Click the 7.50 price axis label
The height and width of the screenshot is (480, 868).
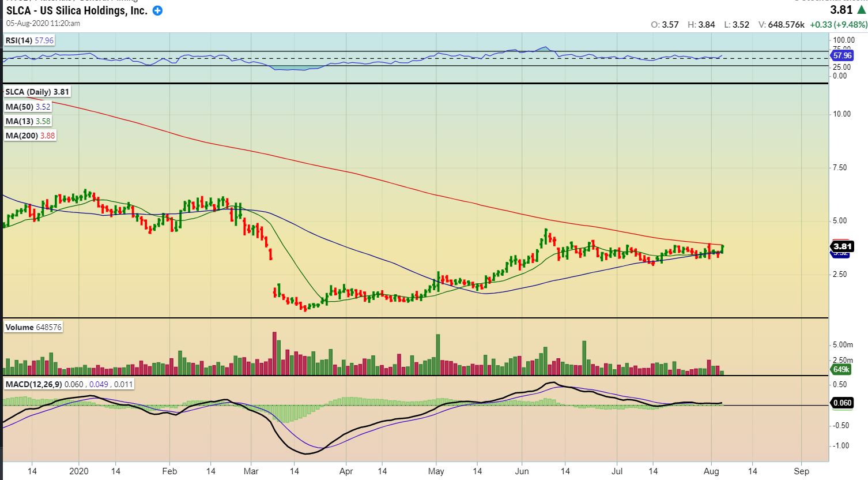coord(841,167)
